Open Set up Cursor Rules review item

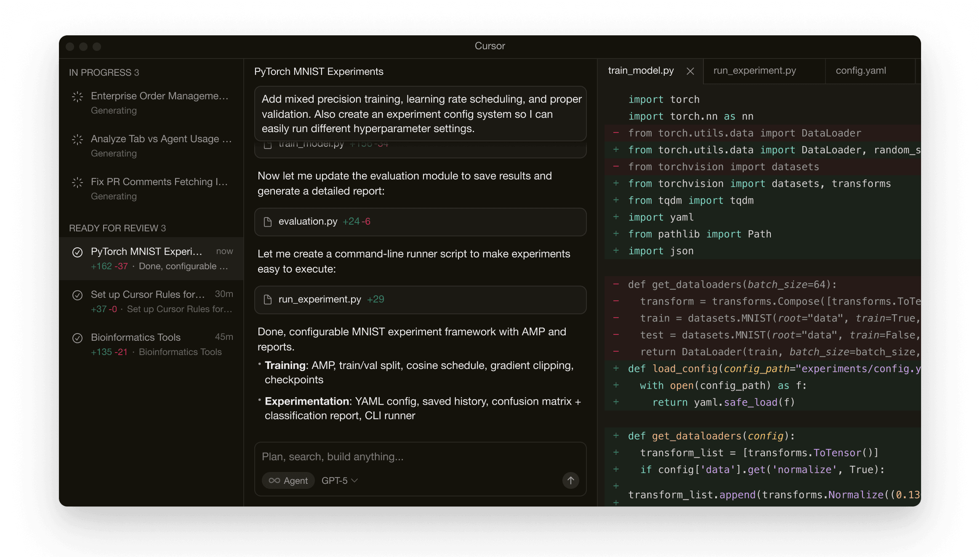point(152,301)
